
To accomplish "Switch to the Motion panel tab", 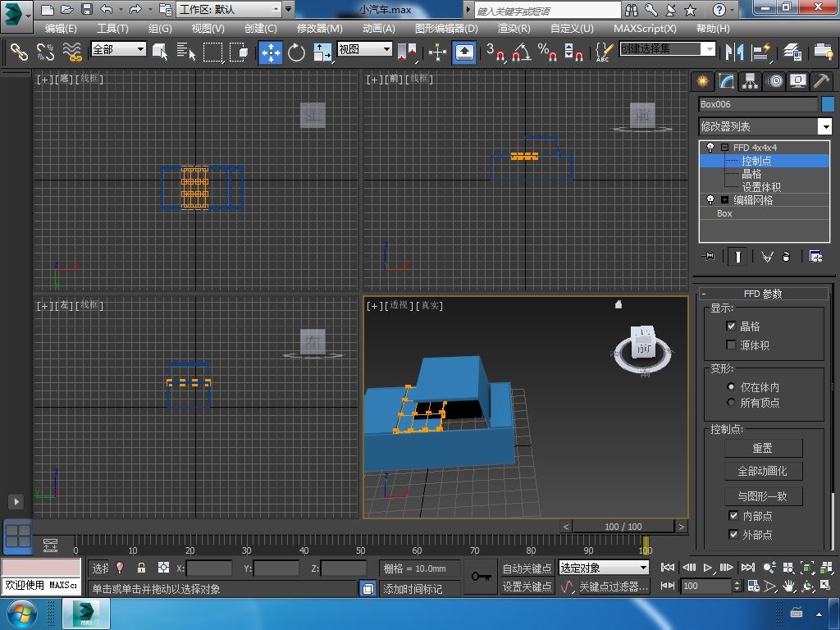I will point(774,81).
